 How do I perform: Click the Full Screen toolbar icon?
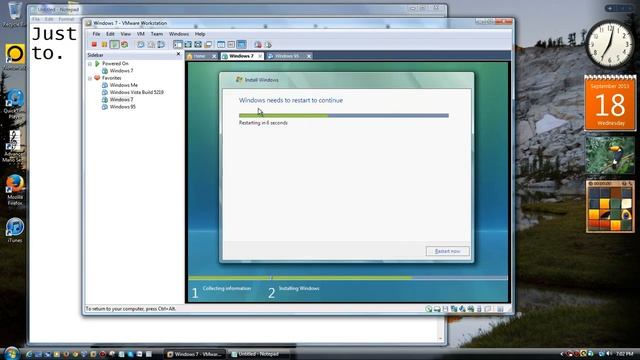pyautogui.click(x=198, y=44)
